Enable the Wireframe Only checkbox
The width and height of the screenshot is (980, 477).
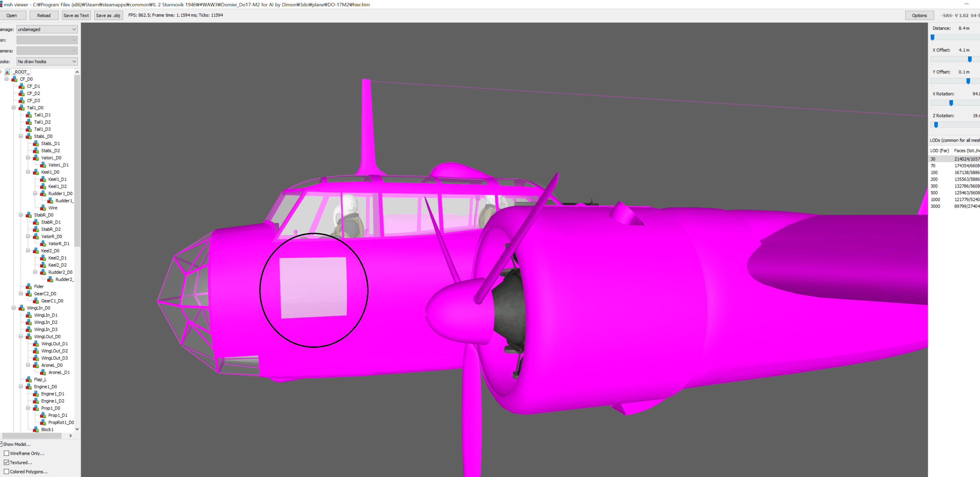pos(6,453)
